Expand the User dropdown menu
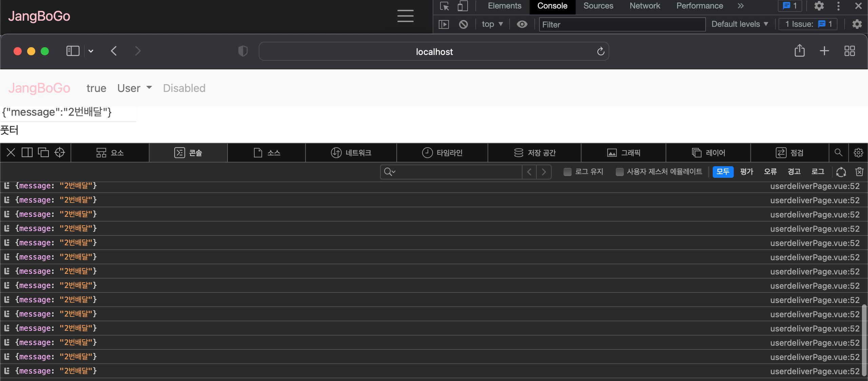868x381 pixels. (135, 88)
